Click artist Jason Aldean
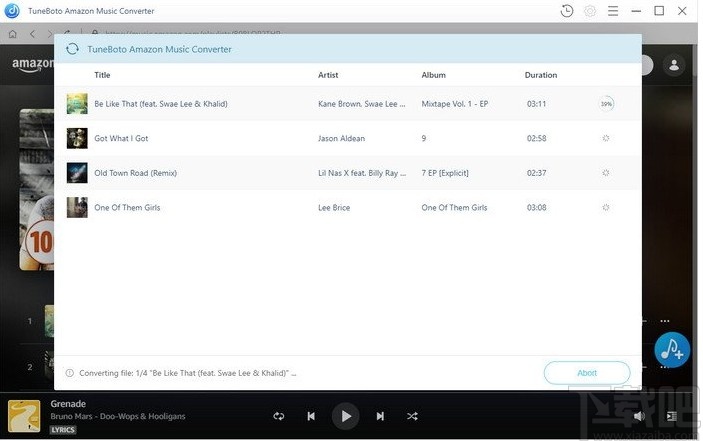The image size is (703, 441). click(341, 138)
